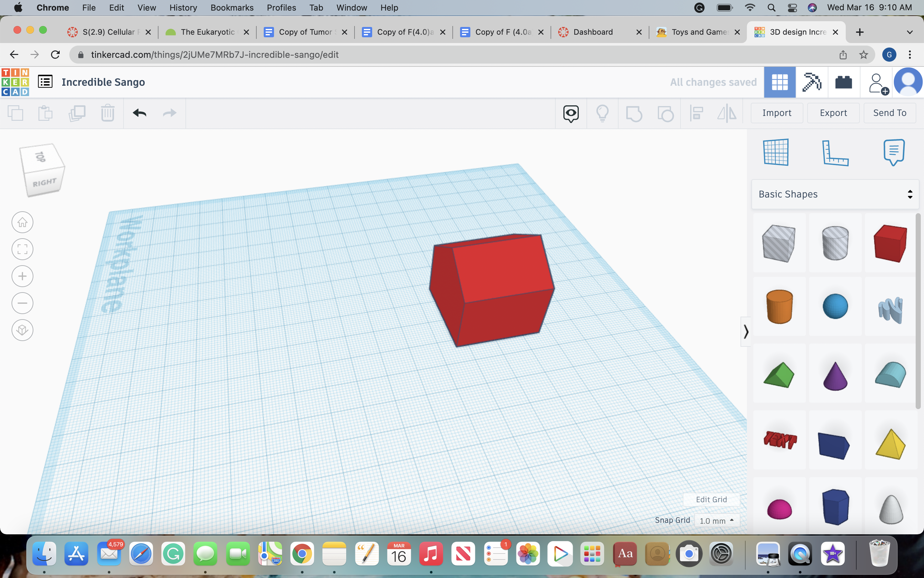Switch to Bricks mode
The image size is (924, 578).
coord(843,82)
